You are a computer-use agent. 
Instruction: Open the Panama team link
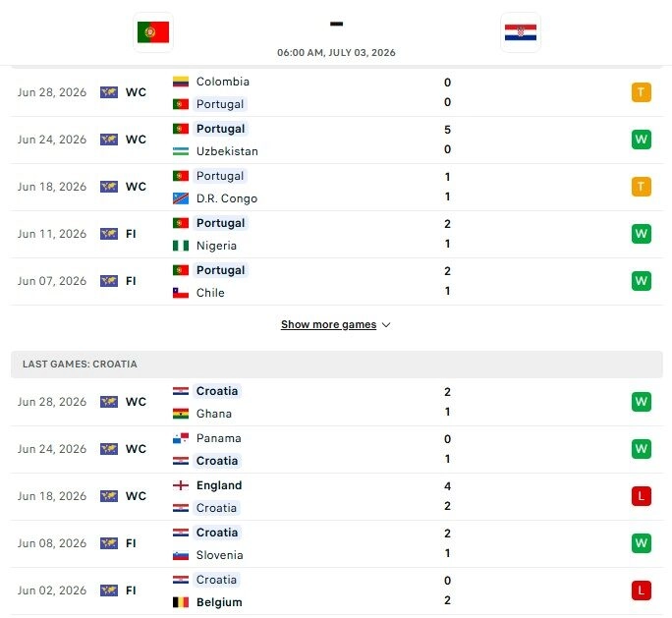tap(218, 438)
